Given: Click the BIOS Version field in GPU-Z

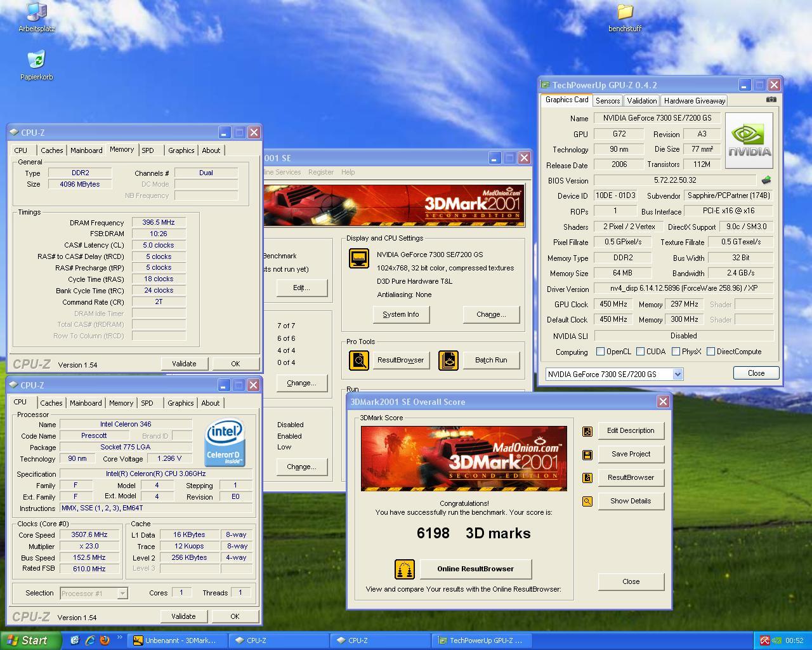Looking at the screenshot, I should coord(674,180).
